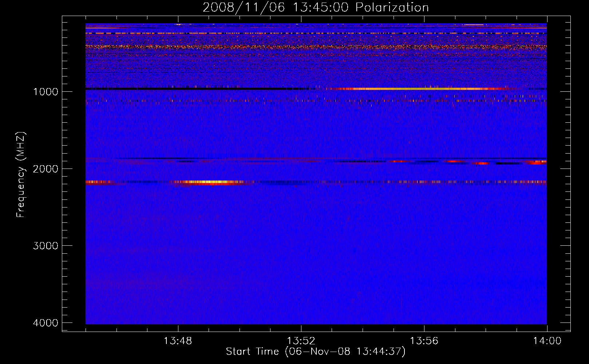Click the 1000 frequency tick label

coord(46,91)
